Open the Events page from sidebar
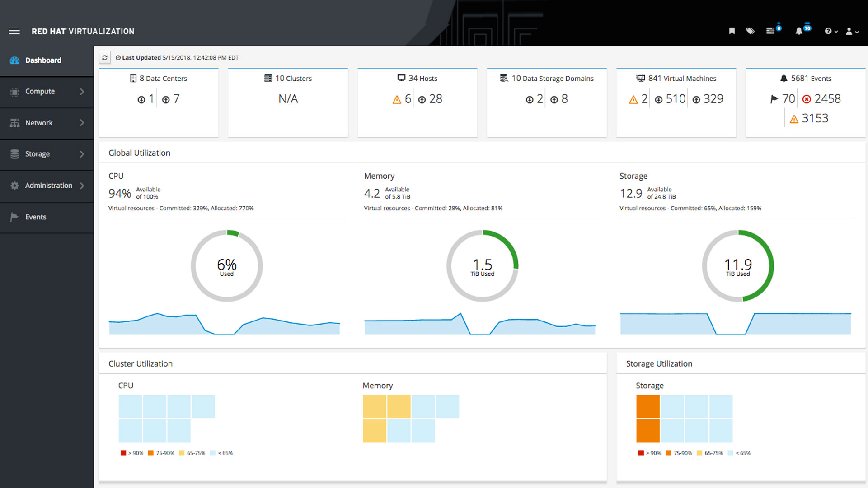The image size is (868, 488). pyautogui.click(x=36, y=217)
